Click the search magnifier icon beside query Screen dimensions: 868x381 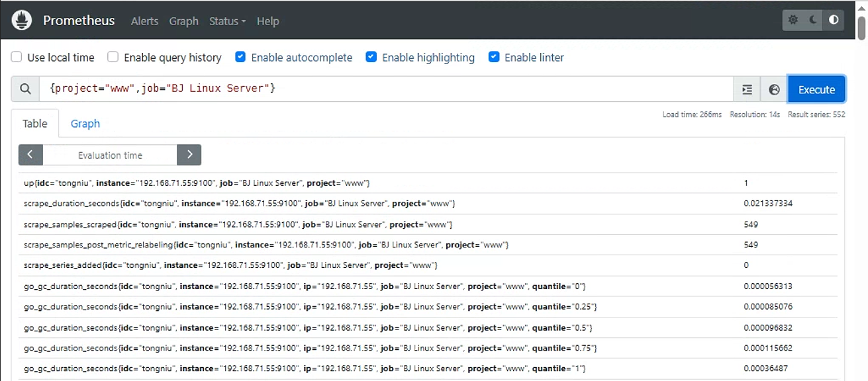point(25,89)
